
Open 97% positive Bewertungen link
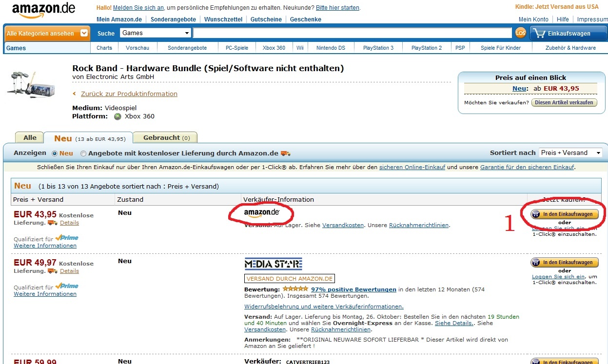(353, 289)
